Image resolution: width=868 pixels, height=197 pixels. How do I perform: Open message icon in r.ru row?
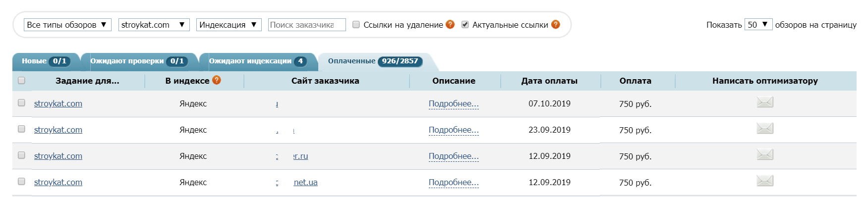[x=765, y=155]
